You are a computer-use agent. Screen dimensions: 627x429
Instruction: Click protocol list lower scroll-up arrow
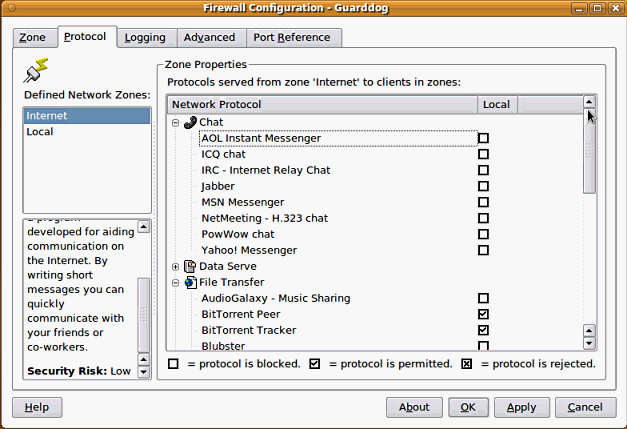[x=589, y=331]
